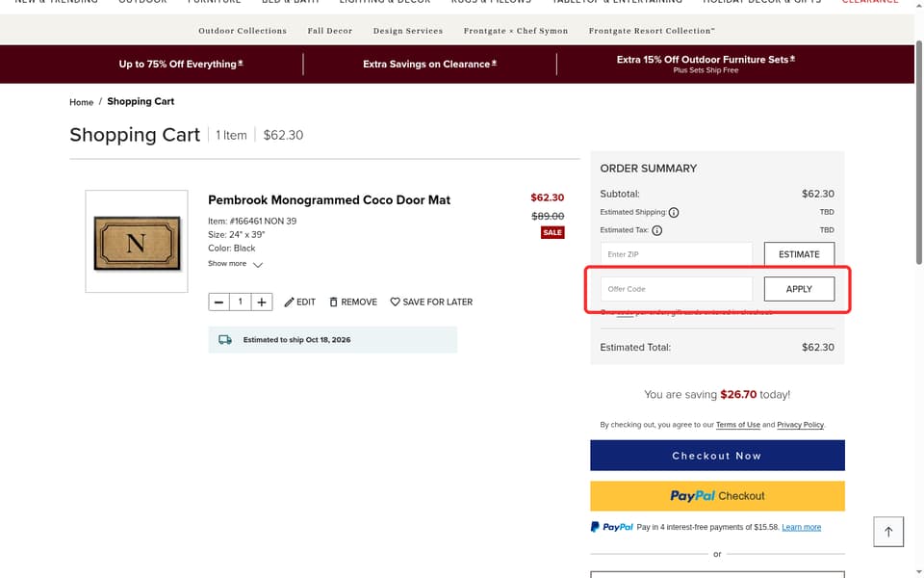Click the 'Size: 24" x 39"' text
Screen dimensions: 924x578
pos(237,235)
